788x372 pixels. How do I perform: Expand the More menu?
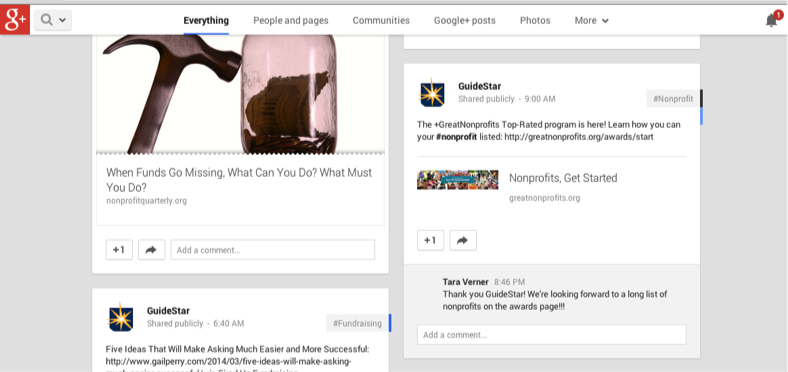(x=592, y=21)
